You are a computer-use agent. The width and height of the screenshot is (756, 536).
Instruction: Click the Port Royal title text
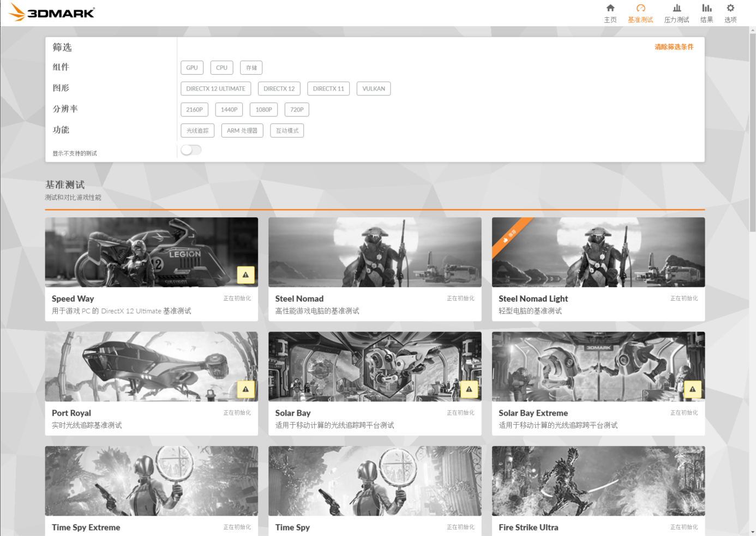tap(71, 413)
